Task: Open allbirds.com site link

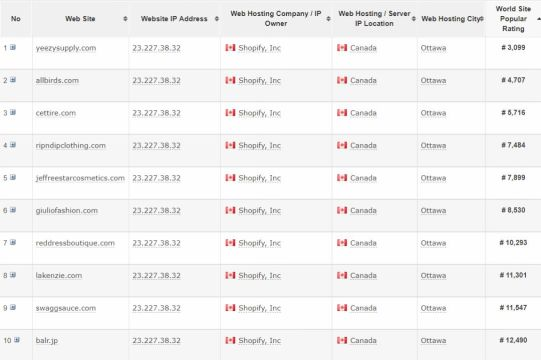Action: (57, 80)
